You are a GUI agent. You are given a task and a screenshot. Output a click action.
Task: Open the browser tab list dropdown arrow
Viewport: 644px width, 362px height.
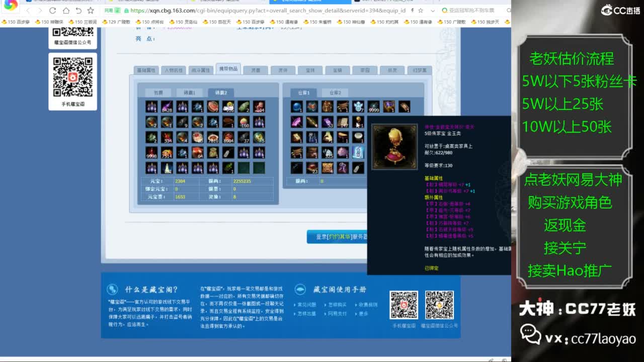[439, 3]
